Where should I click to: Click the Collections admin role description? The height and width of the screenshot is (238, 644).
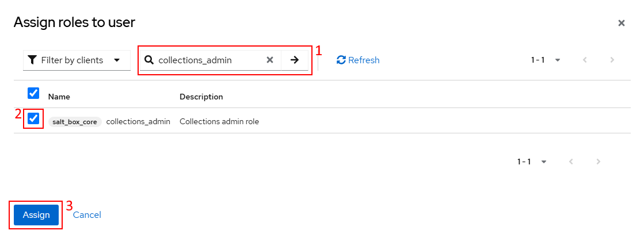click(219, 121)
